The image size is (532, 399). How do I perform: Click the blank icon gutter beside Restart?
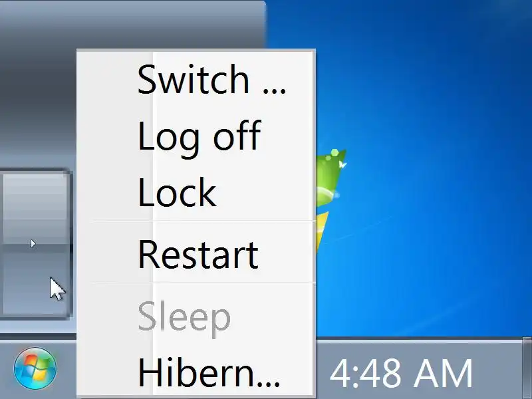tap(115, 254)
